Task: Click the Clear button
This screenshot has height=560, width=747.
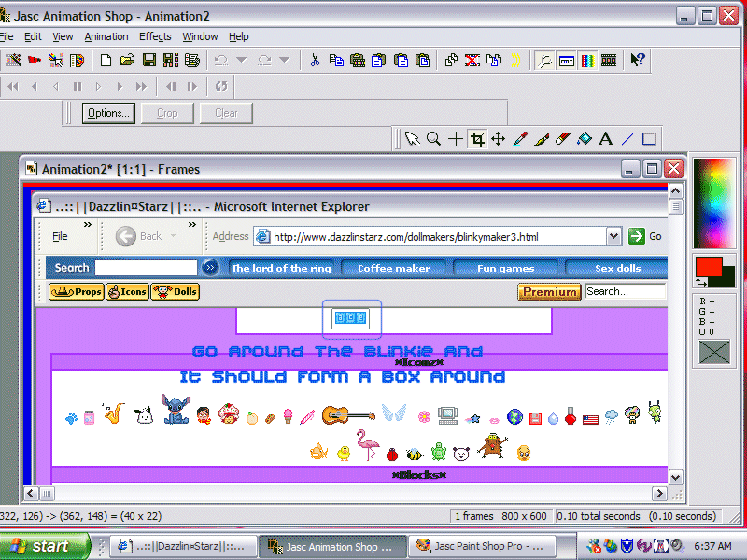Action: click(x=226, y=113)
